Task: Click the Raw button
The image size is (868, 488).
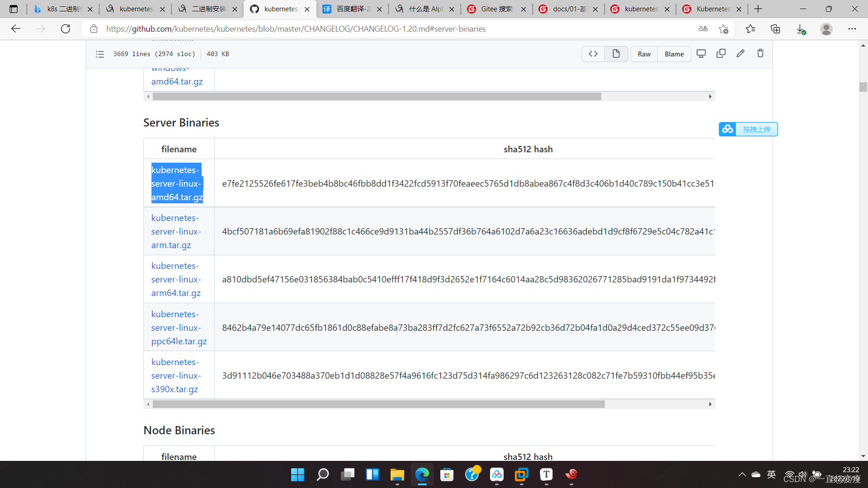Action: (644, 54)
